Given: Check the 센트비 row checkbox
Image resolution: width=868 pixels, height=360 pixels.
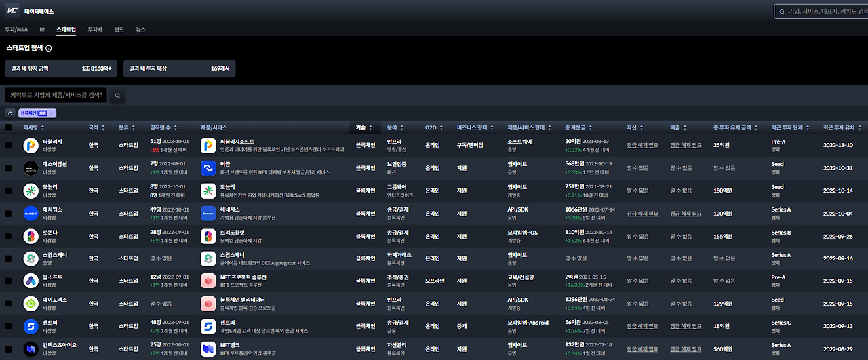Looking at the screenshot, I should (x=8, y=327).
